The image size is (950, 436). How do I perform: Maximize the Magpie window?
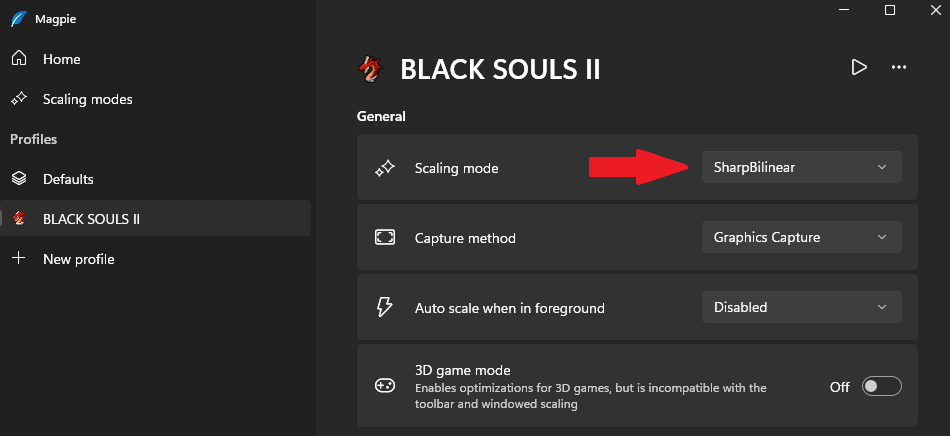click(889, 10)
